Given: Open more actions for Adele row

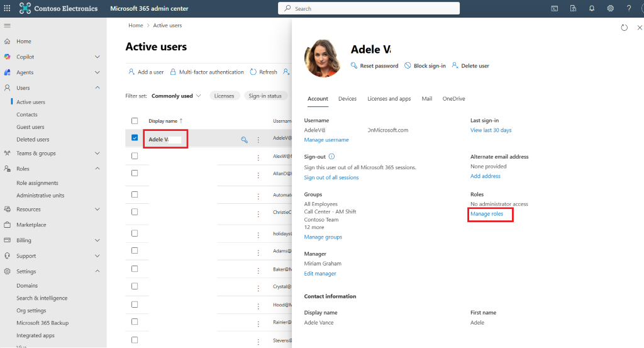Looking at the screenshot, I should pos(258,140).
